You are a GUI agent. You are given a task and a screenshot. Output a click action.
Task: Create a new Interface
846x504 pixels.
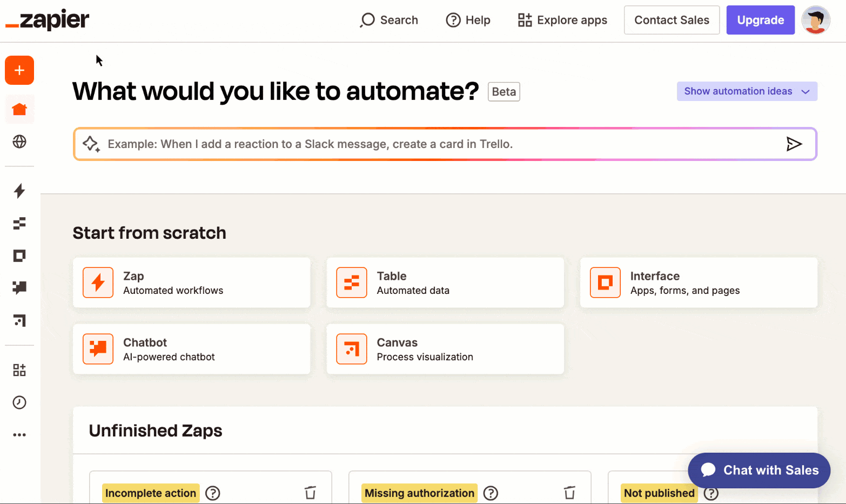click(x=699, y=283)
